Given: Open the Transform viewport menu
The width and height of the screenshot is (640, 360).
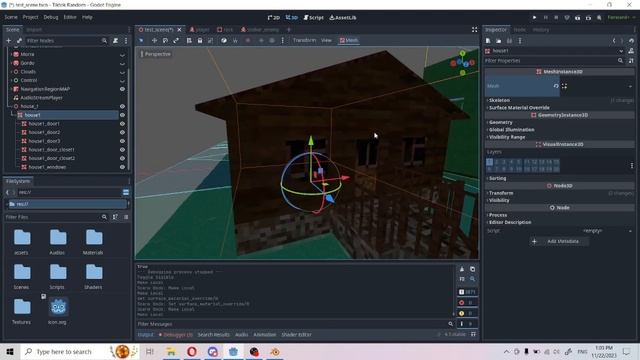Looking at the screenshot, I should coord(304,40).
